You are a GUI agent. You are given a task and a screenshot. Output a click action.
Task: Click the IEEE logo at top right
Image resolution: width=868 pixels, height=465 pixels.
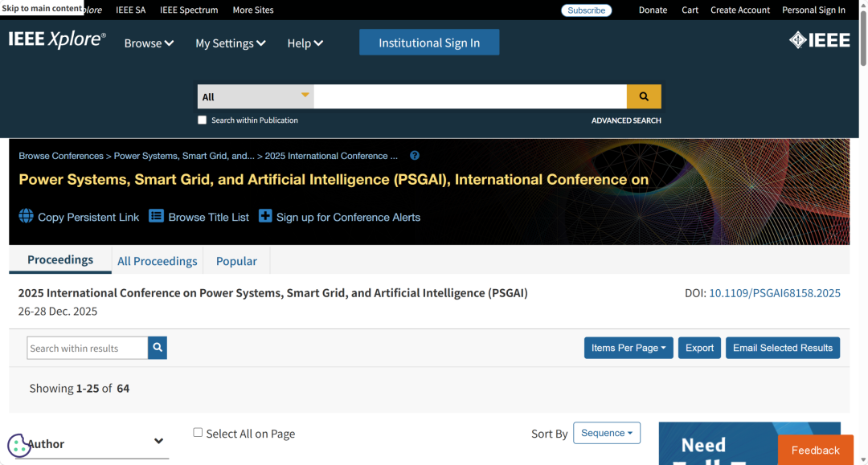tap(819, 40)
